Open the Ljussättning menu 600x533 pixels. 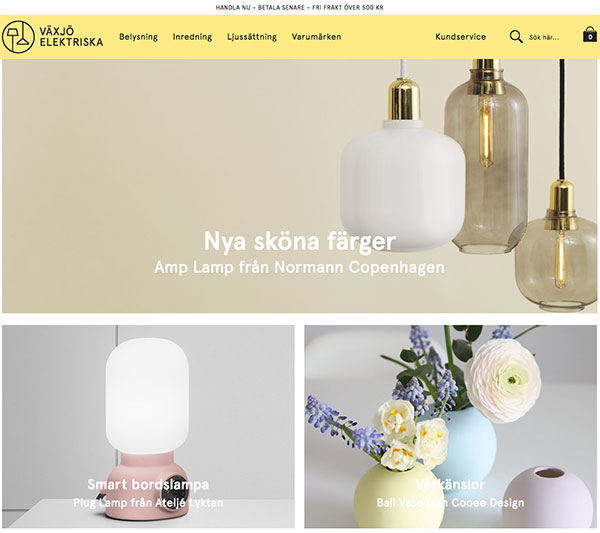click(x=252, y=37)
